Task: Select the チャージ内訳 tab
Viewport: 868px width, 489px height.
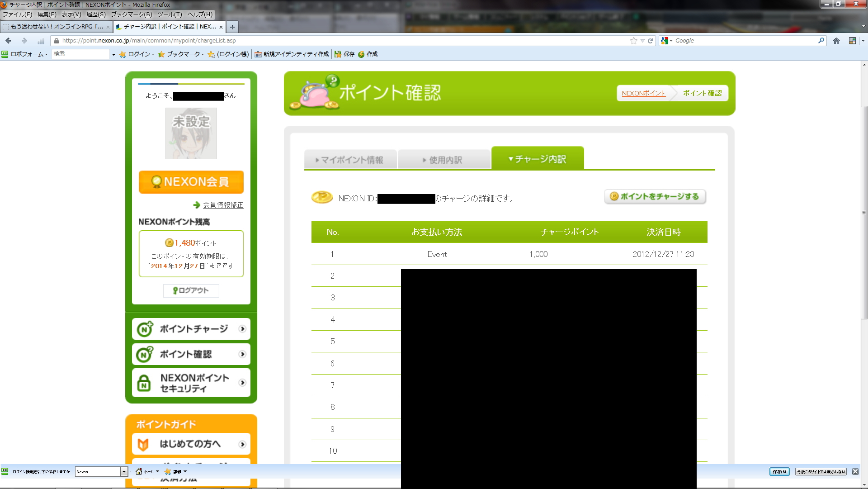Action: [x=538, y=158]
